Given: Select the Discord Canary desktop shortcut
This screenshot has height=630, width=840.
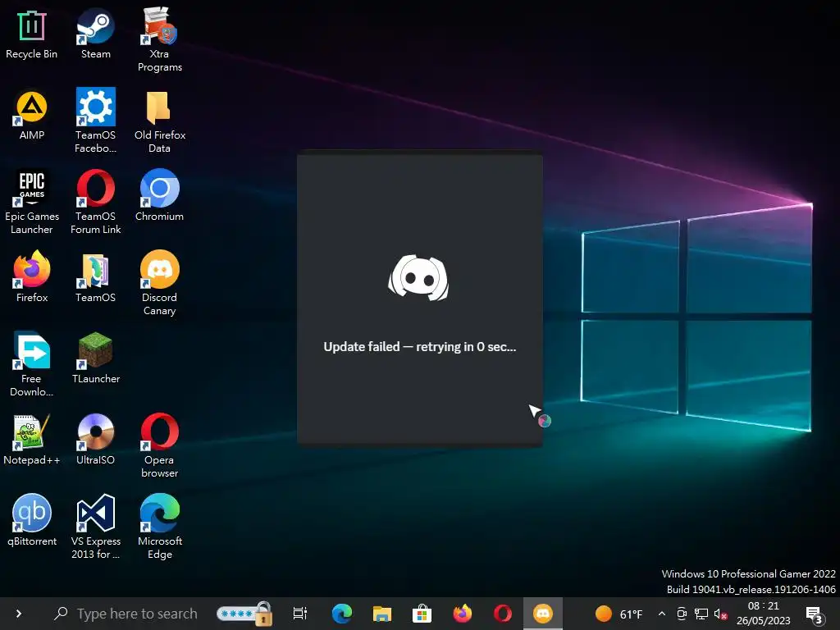Looking at the screenshot, I should [x=160, y=283].
